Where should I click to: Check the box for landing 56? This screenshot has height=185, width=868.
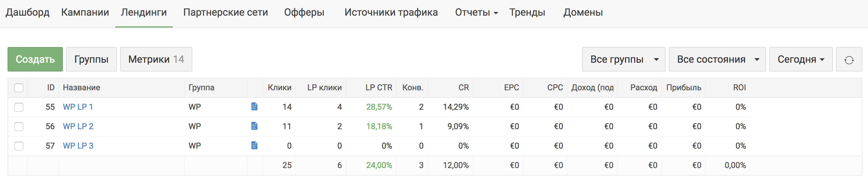[19, 127]
